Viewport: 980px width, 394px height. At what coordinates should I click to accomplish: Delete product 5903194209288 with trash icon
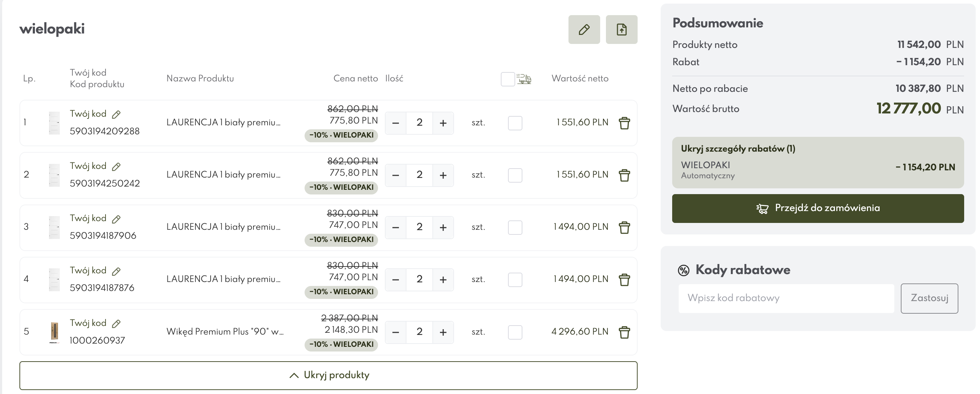624,123
